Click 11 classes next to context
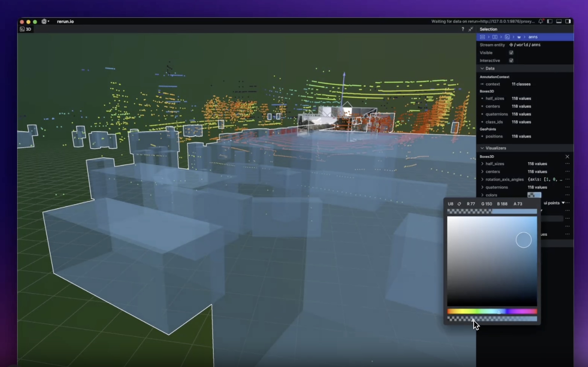 click(x=521, y=84)
